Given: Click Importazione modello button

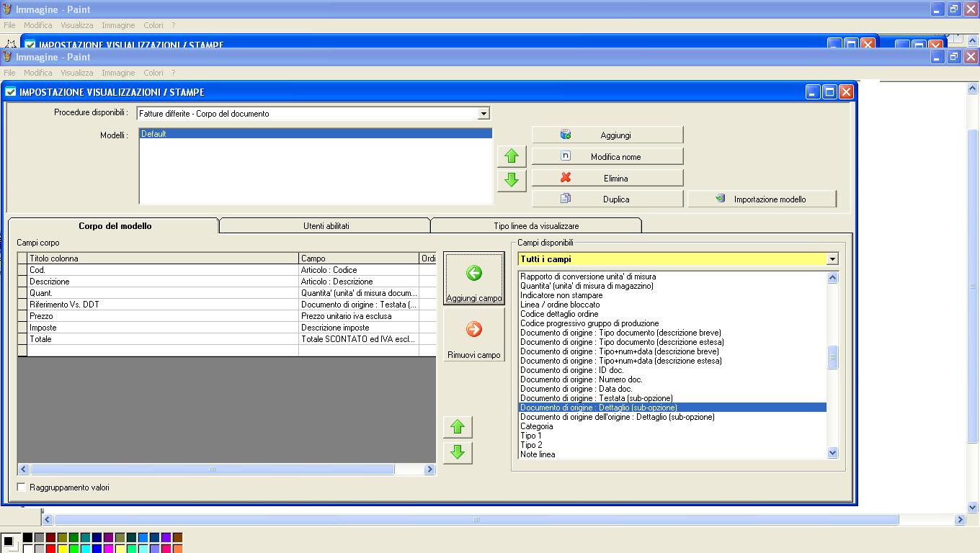Looking at the screenshot, I should point(762,199).
